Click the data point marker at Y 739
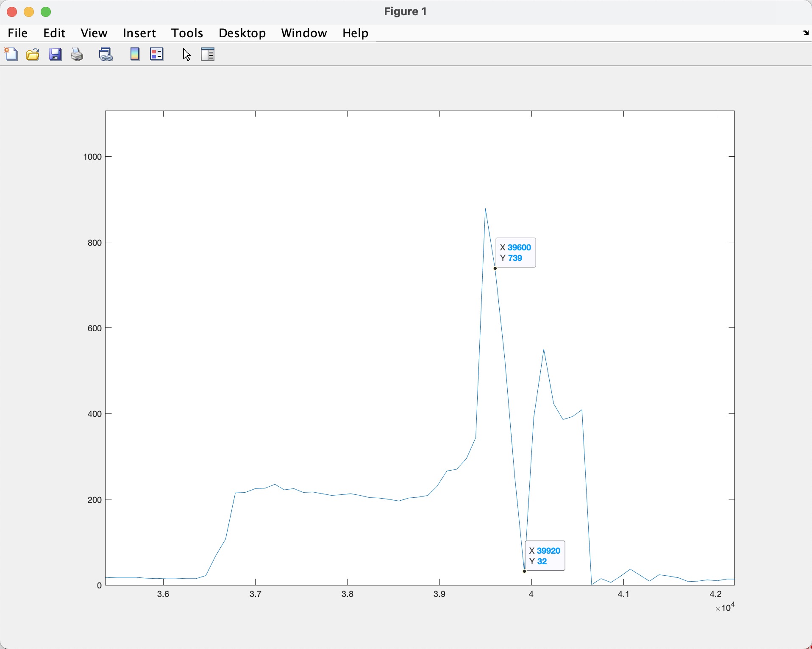 point(495,268)
